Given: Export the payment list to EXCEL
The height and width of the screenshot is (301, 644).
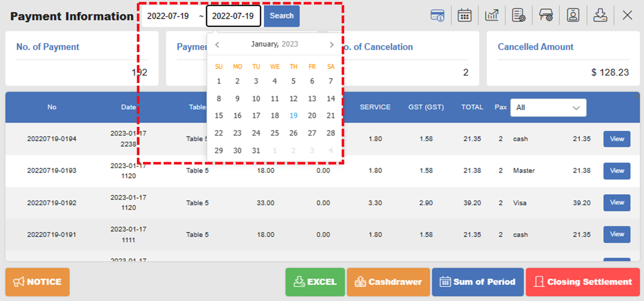Looking at the screenshot, I should (x=315, y=282).
